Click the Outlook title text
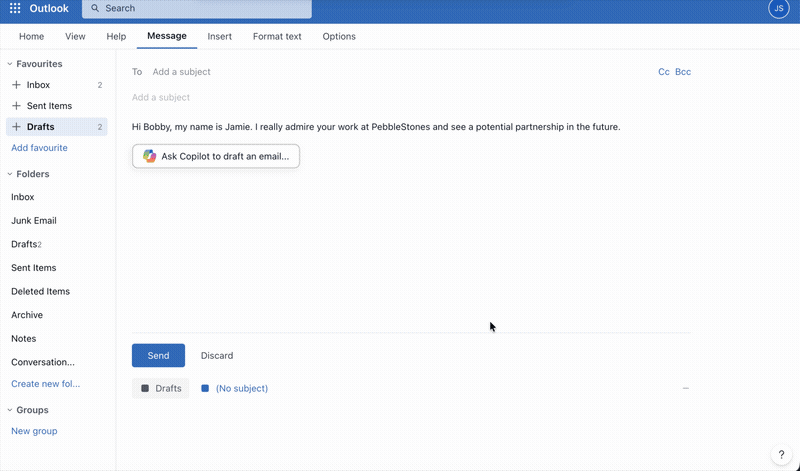Viewport: 800px width, 471px height. (x=49, y=8)
